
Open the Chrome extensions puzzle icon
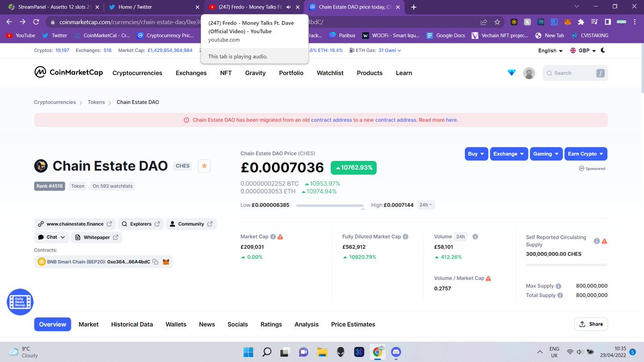tap(581, 22)
